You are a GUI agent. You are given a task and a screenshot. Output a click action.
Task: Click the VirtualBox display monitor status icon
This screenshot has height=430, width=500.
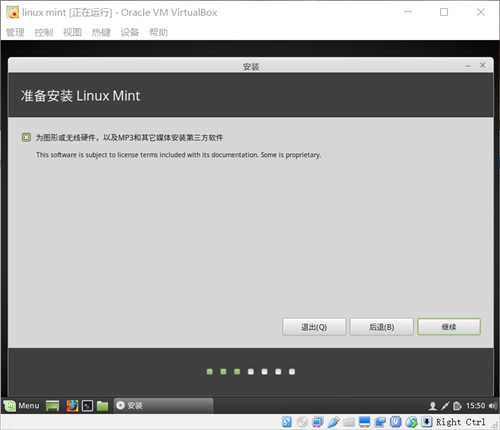point(364,422)
